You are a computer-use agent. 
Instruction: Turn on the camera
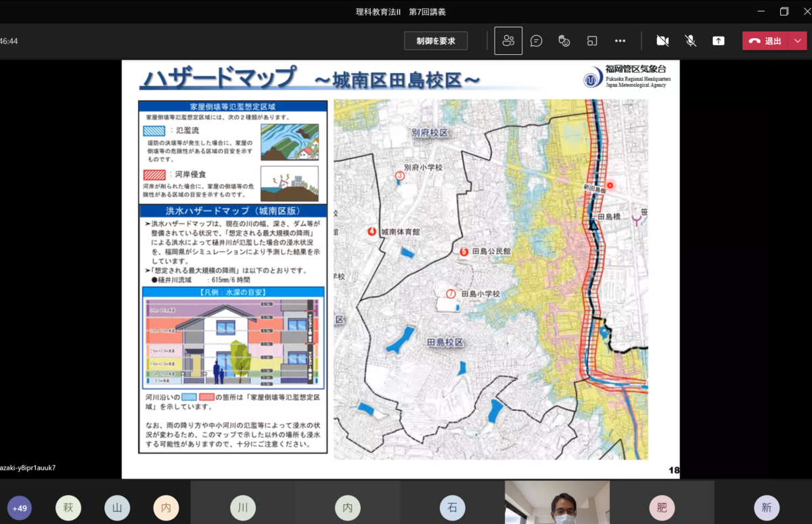pos(662,41)
